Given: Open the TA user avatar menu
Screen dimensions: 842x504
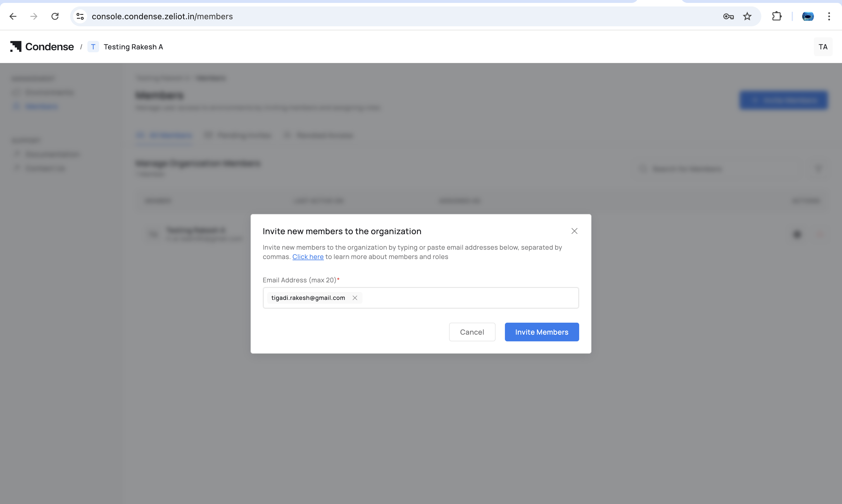Looking at the screenshot, I should coord(823,47).
